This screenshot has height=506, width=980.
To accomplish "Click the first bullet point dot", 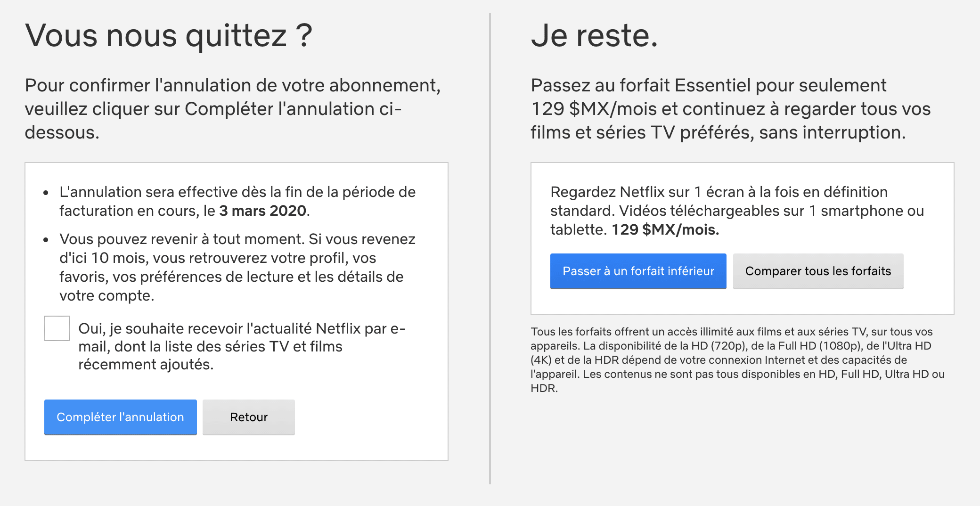I will click(46, 193).
